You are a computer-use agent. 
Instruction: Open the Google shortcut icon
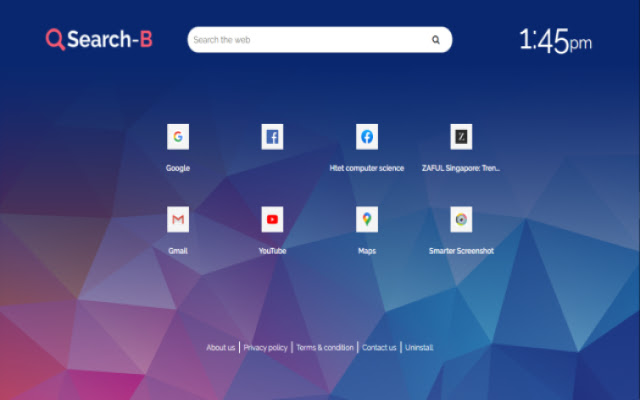tap(178, 137)
